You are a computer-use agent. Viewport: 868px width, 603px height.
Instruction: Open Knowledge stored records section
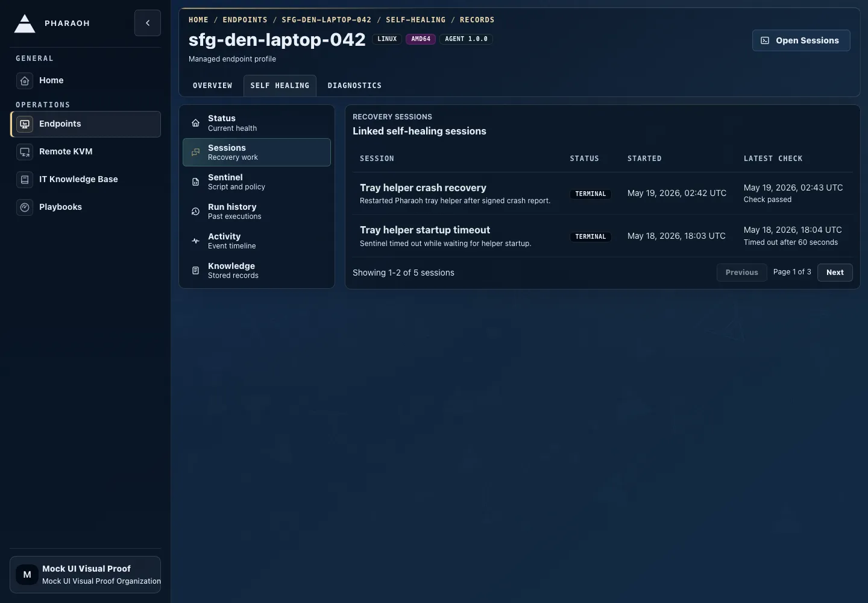coord(257,271)
